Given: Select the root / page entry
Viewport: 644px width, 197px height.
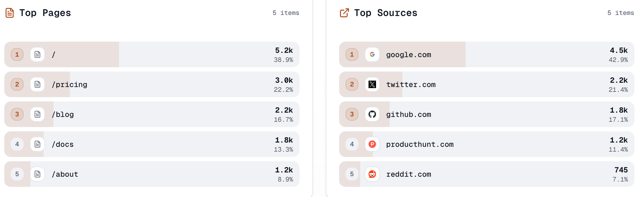Looking at the screenshot, I should pos(152,54).
